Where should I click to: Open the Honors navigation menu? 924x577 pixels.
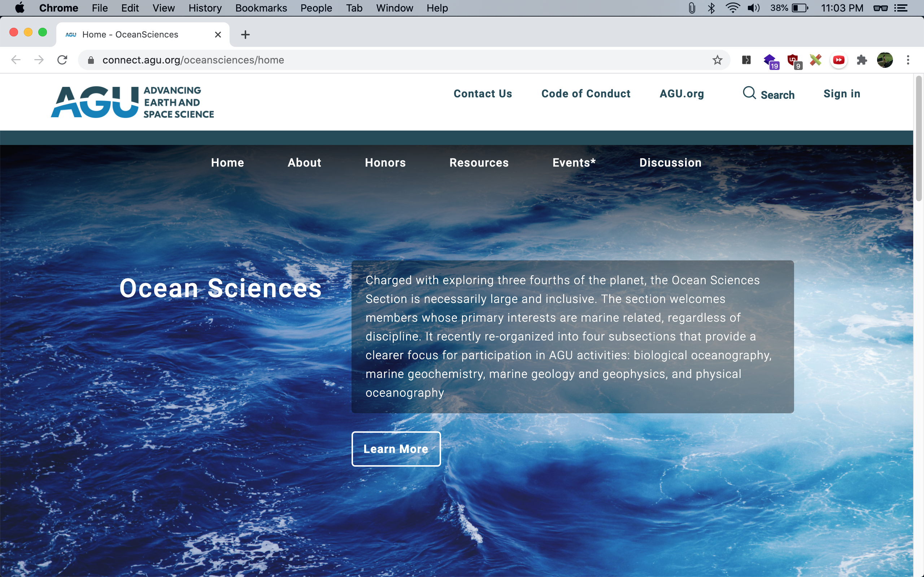click(385, 163)
